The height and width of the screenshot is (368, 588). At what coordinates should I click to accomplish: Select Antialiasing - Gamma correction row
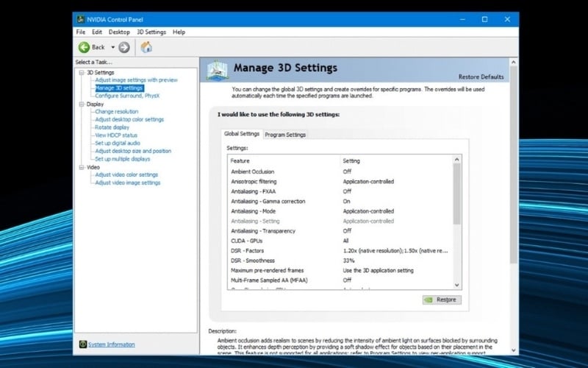coord(340,201)
